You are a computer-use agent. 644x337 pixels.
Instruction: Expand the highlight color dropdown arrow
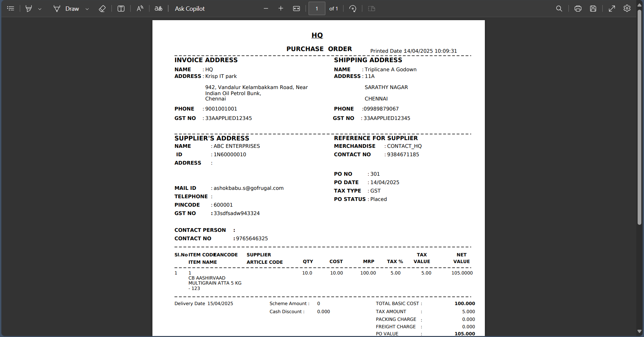(40, 9)
